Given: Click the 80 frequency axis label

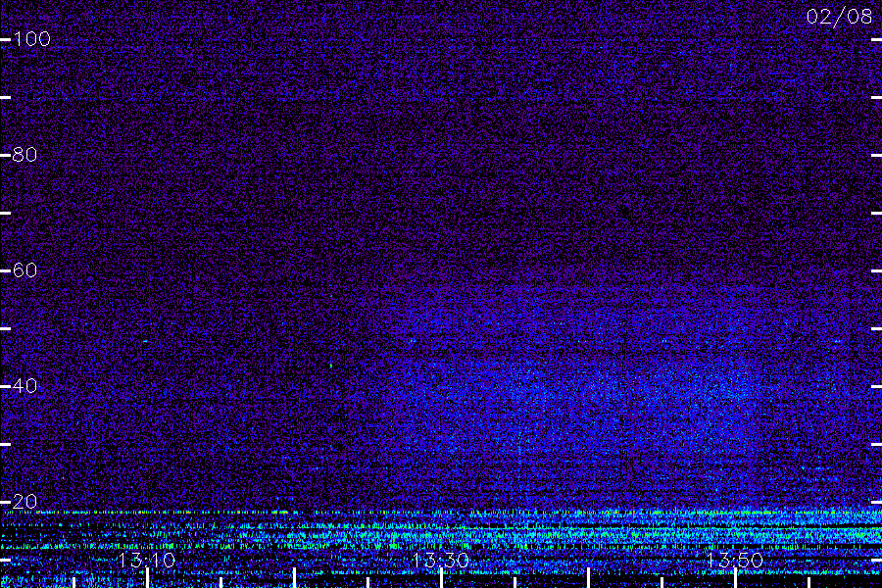Looking at the screenshot, I should click(x=24, y=155).
